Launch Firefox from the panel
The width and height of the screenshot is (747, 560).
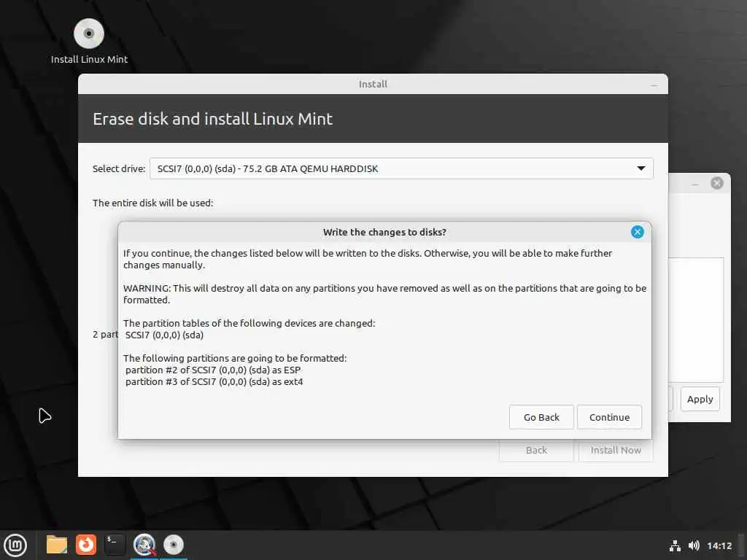[x=86, y=545]
